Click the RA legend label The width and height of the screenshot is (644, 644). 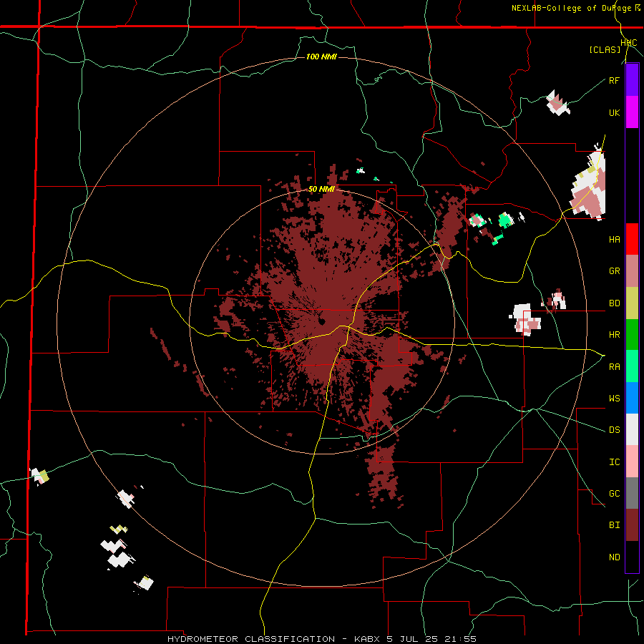point(614,367)
